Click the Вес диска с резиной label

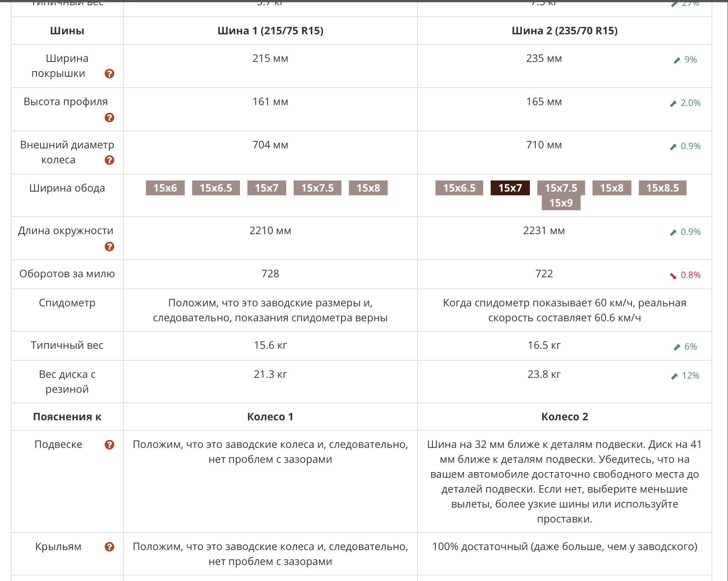(x=67, y=382)
